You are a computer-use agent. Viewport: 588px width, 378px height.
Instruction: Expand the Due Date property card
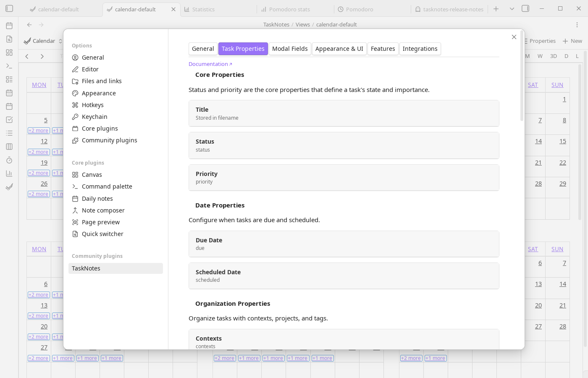point(344,244)
